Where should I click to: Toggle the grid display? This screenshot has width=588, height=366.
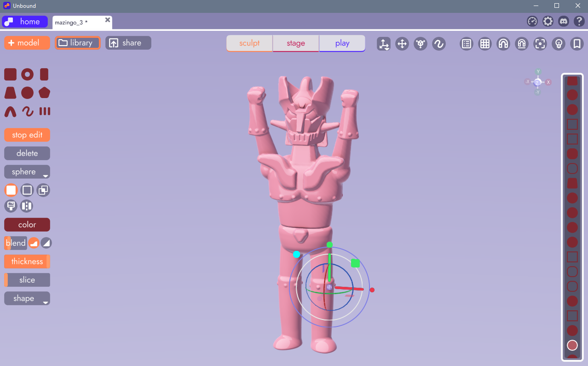[x=484, y=44]
